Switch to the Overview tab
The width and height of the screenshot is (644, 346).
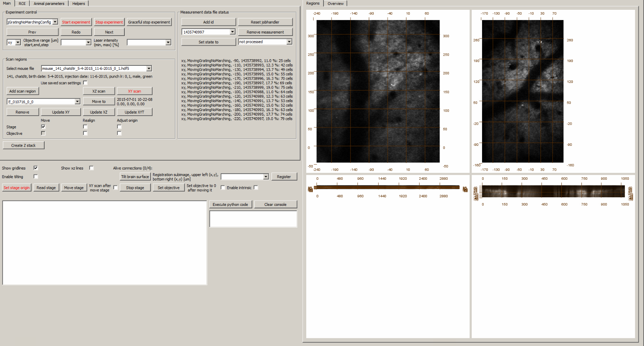point(335,3)
